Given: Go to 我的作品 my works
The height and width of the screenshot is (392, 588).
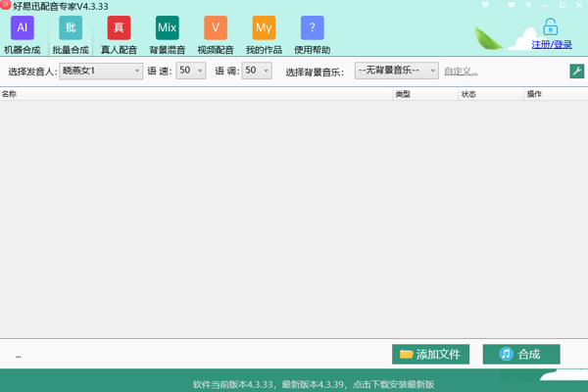Looking at the screenshot, I should coord(264,34).
